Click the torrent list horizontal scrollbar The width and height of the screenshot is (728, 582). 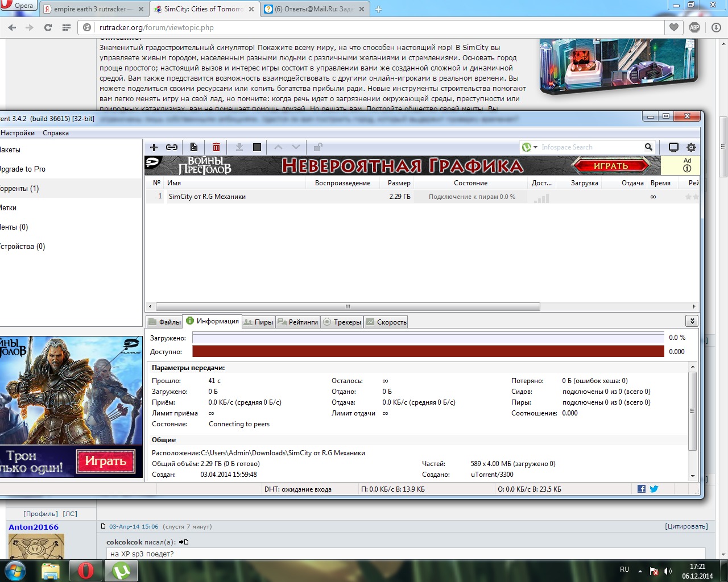click(348, 306)
